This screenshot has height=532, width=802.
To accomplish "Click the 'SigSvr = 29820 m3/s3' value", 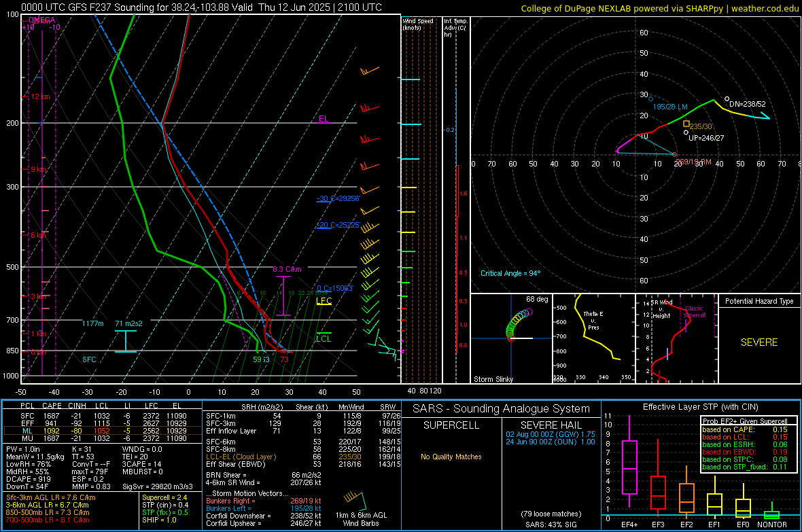I will [158, 486].
